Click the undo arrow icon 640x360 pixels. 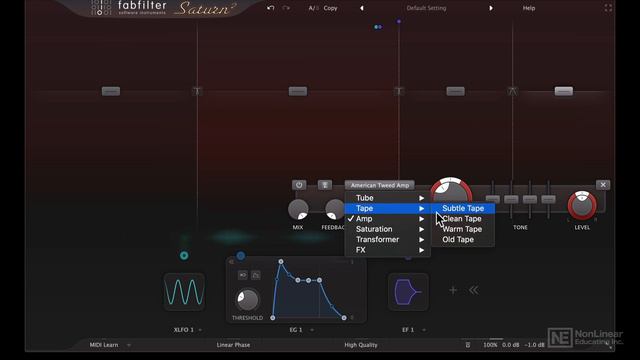pos(270,8)
